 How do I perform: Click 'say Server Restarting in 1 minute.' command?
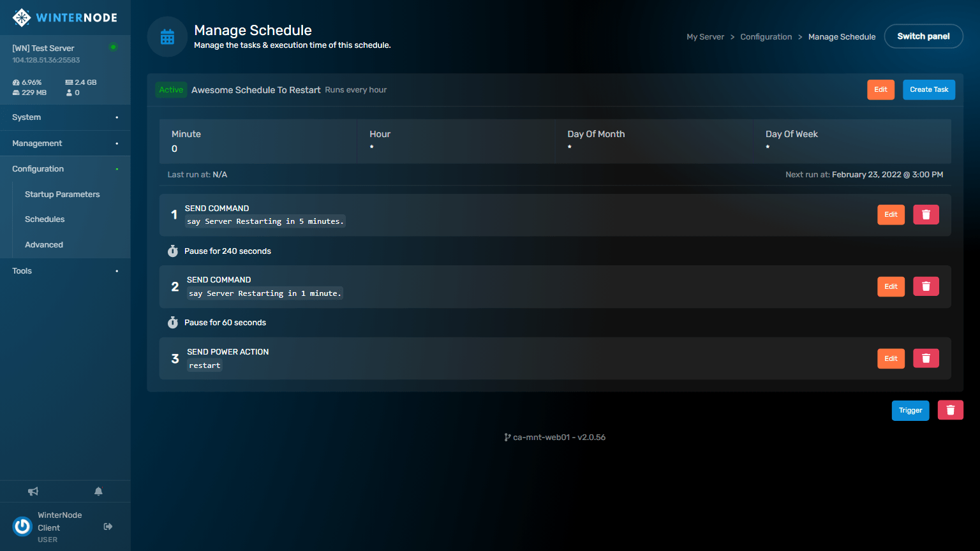265,293
